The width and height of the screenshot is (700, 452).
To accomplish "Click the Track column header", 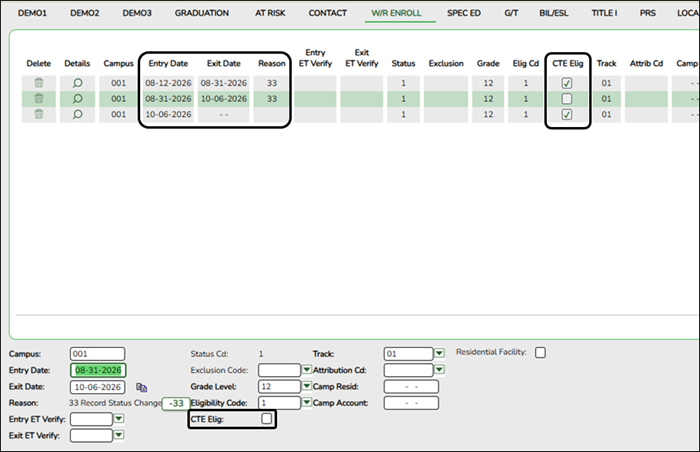I will [x=606, y=63].
